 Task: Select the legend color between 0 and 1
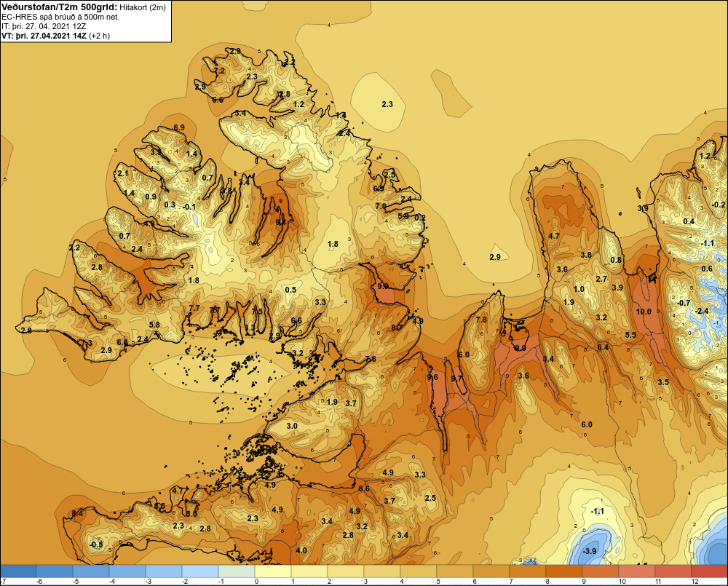[x=272, y=571]
